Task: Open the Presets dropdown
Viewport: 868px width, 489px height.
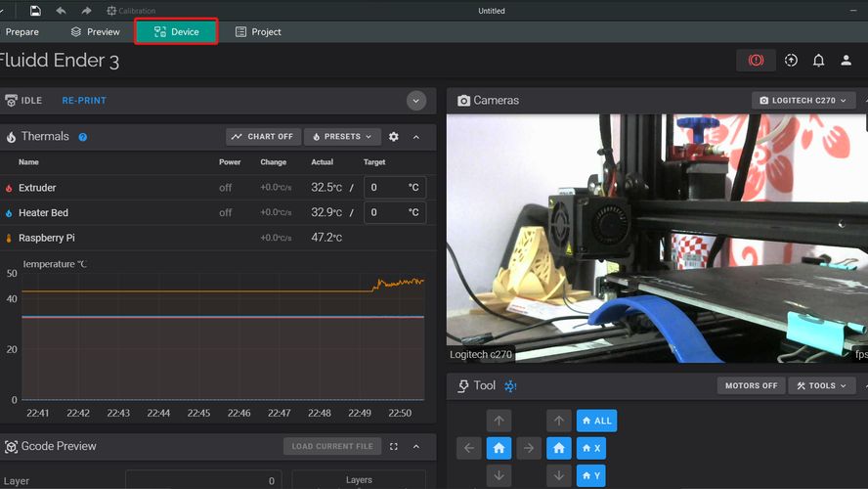Action: point(342,137)
